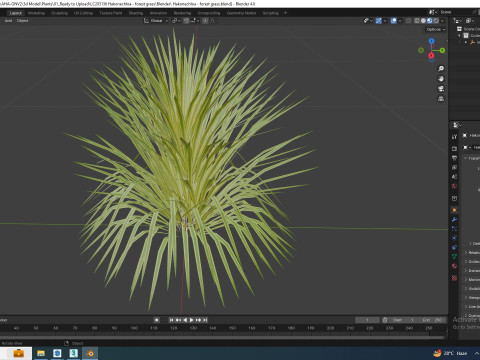
Task: Click the green Y axis gizmo ball
Action: (442, 50)
